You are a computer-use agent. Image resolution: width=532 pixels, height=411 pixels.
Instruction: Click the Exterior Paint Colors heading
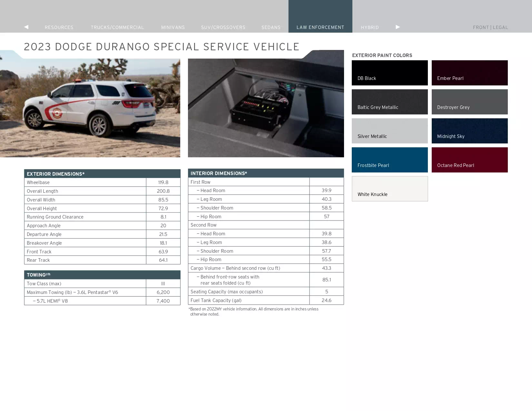coord(382,55)
